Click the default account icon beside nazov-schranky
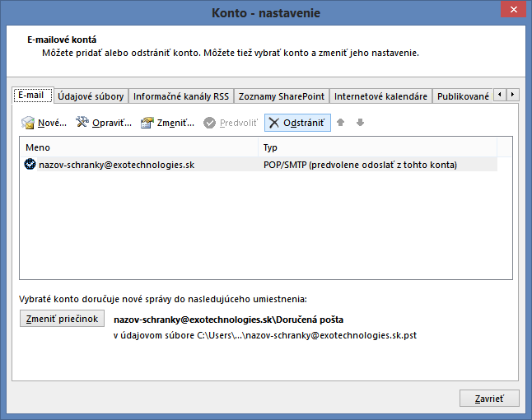The width and height of the screenshot is (532, 420). point(30,164)
